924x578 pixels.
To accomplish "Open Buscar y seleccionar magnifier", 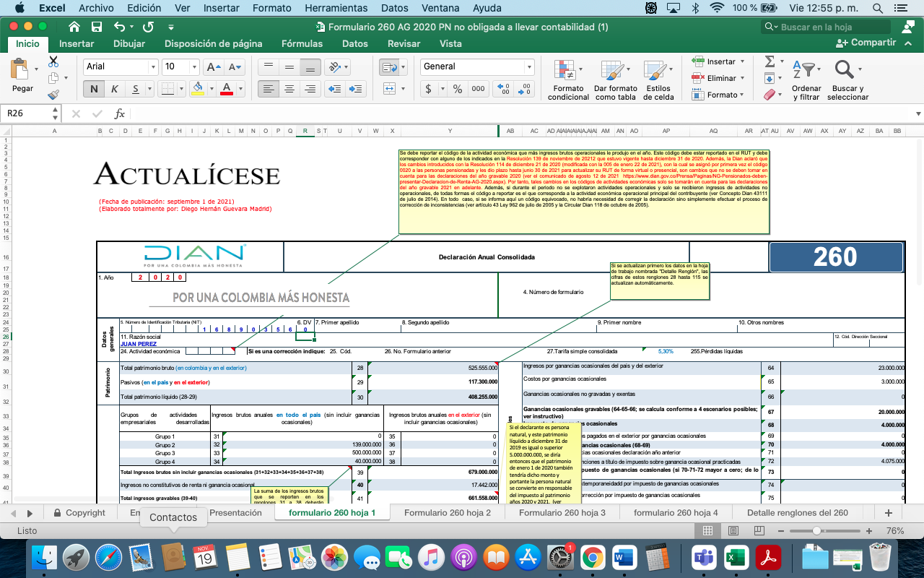I will (844, 70).
